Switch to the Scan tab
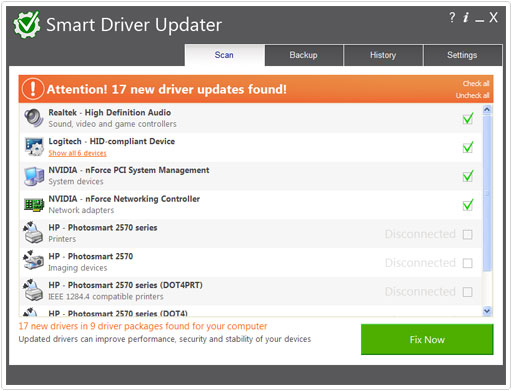The height and width of the screenshot is (391, 512). point(224,55)
